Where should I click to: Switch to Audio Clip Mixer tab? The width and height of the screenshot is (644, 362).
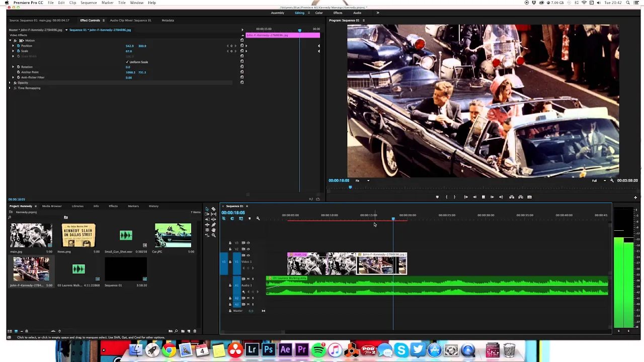pos(130,20)
